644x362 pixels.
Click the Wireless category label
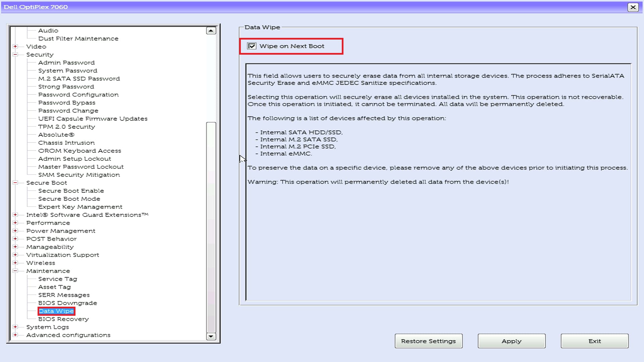pyautogui.click(x=41, y=263)
